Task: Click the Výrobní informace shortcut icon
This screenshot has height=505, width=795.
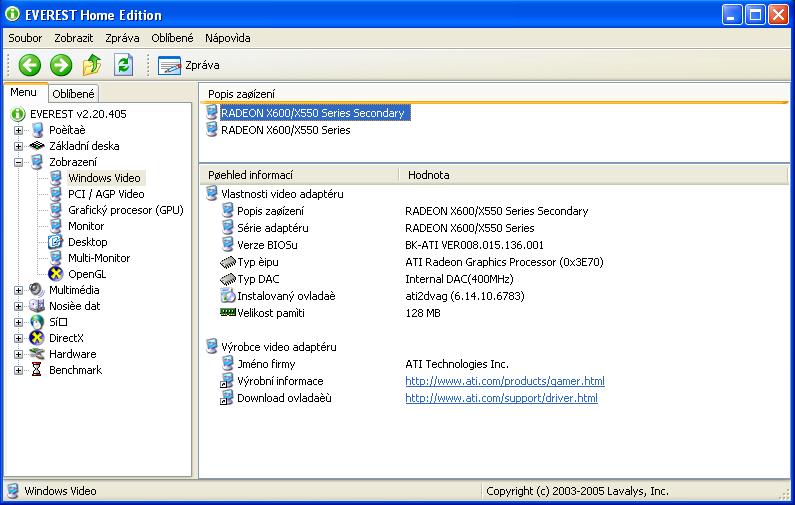Action: click(227, 381)
